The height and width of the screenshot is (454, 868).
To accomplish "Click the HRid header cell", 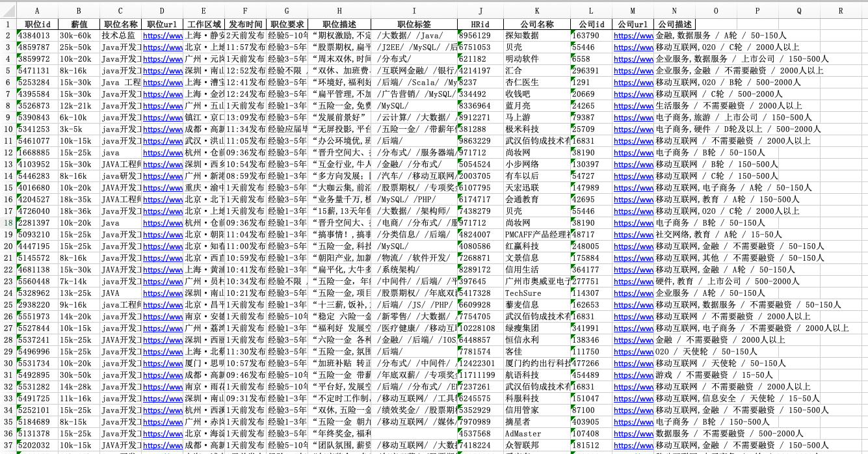I will (x=480, y=24).
